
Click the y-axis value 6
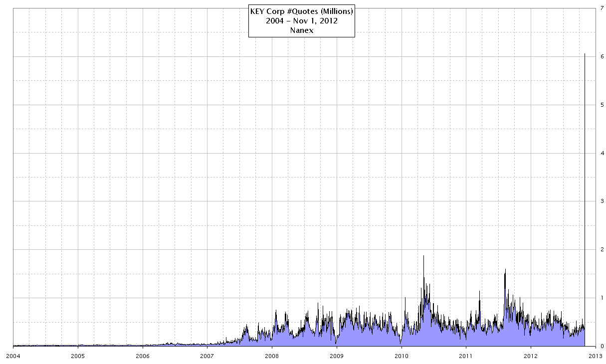603,56
